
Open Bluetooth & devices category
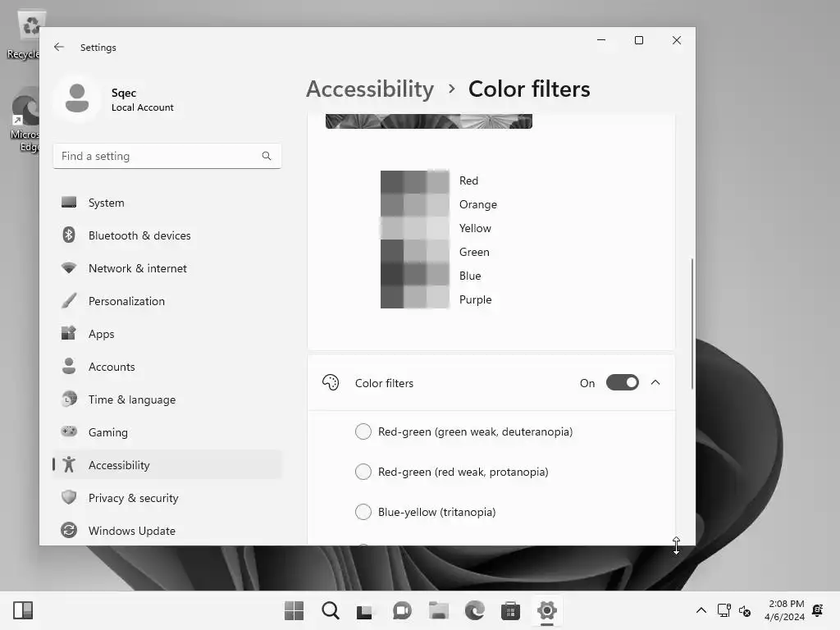[x=167, y=235]
